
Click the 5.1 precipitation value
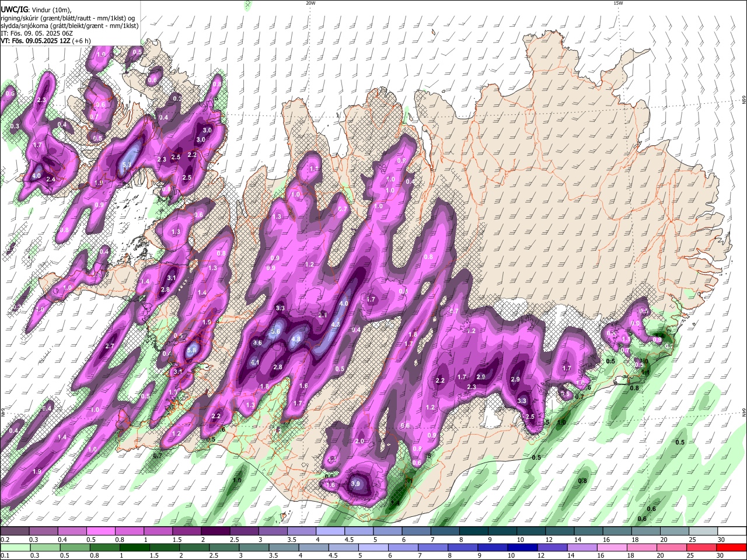127,166
